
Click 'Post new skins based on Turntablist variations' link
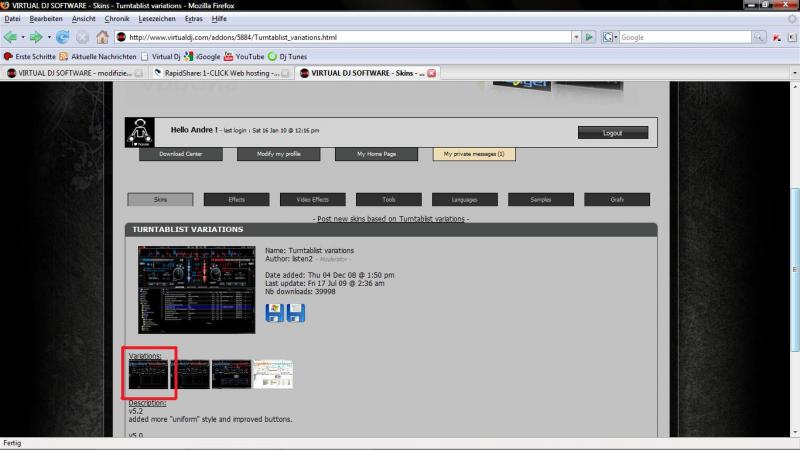[x=391, y=219]
